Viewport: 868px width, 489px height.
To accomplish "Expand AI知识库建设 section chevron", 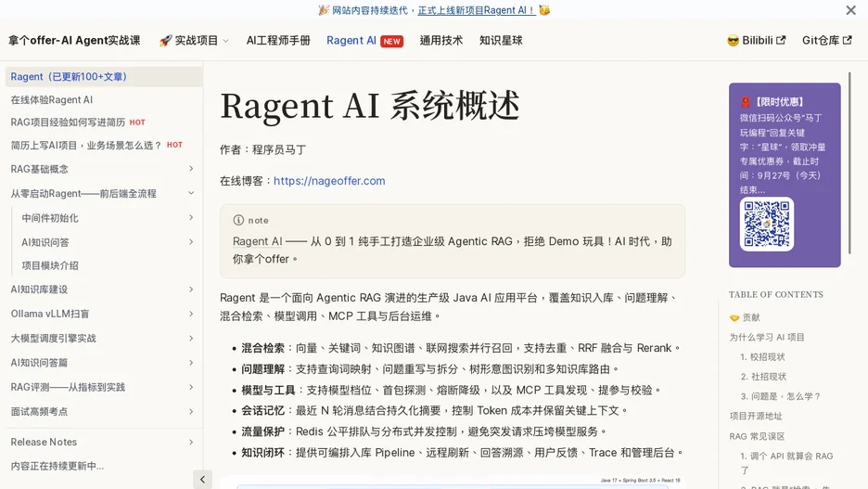I will (191, 290).
